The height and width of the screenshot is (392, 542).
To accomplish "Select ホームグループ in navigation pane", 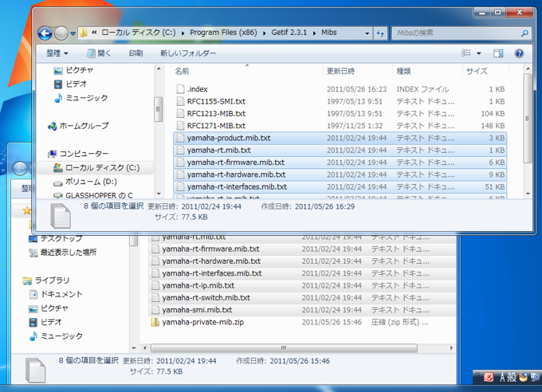I will pos(78,126).
